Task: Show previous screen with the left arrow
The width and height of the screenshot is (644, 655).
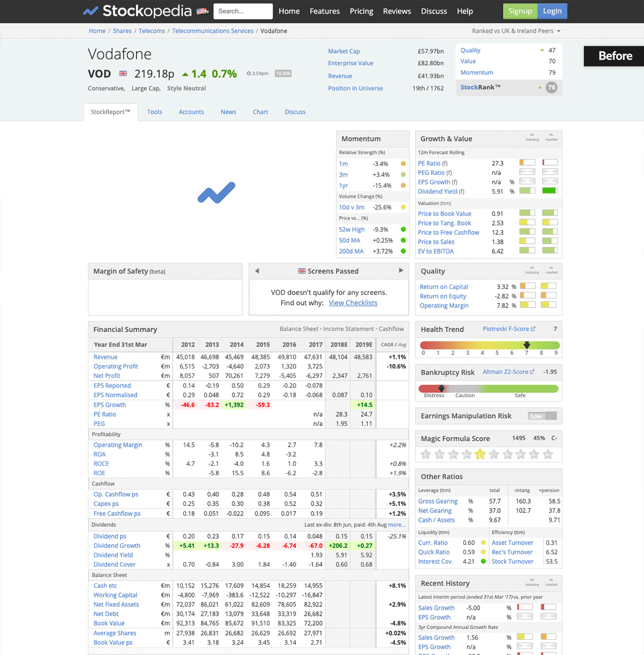Action: click(x=257, y=271)
